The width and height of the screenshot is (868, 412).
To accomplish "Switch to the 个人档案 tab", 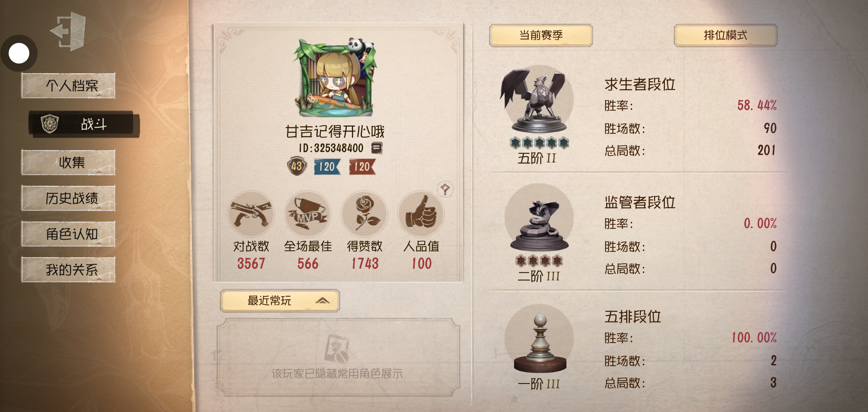I will (x=68, y=86).
